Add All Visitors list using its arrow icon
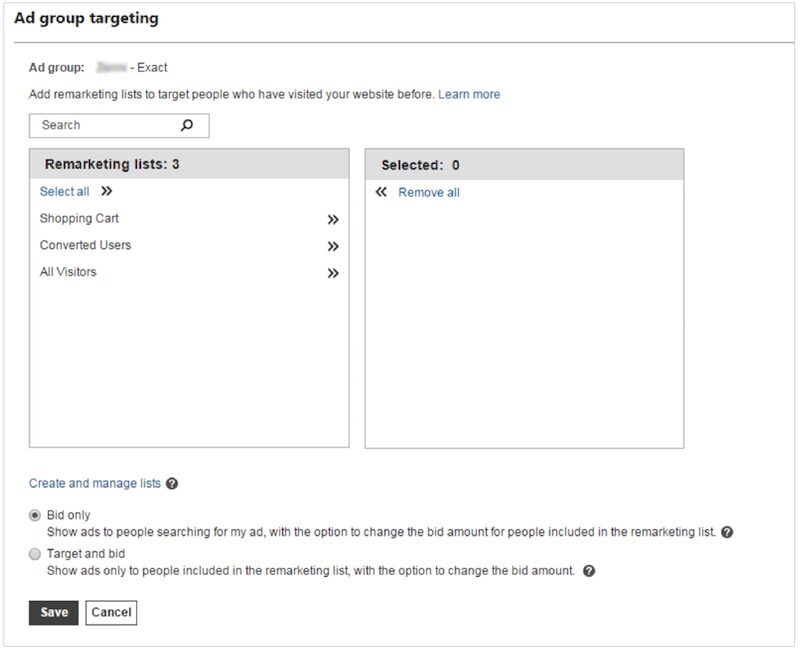 [x=333, y=274]
